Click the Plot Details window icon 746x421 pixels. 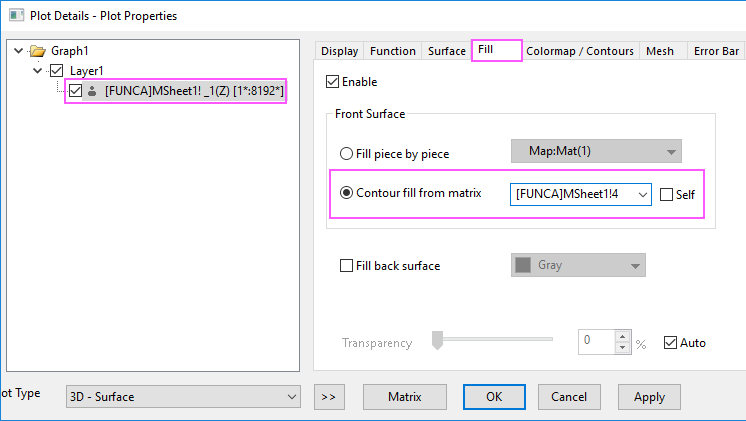(x=17, y=15)
